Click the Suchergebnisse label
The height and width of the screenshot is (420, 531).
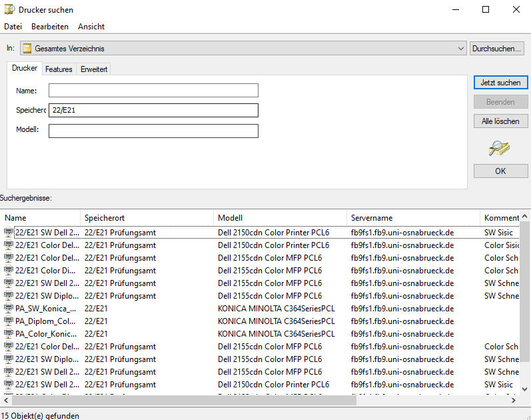[26, 198]
